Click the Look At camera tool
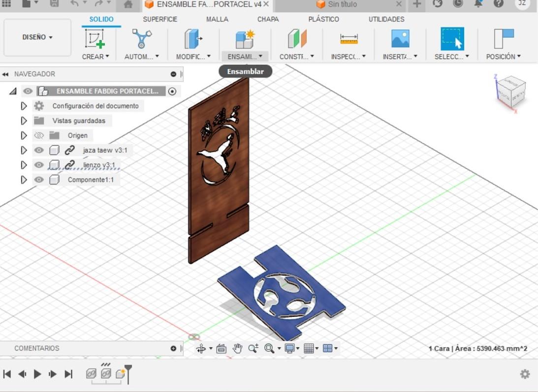Viewport: 538px width, 392px height. tap(222, 349)
